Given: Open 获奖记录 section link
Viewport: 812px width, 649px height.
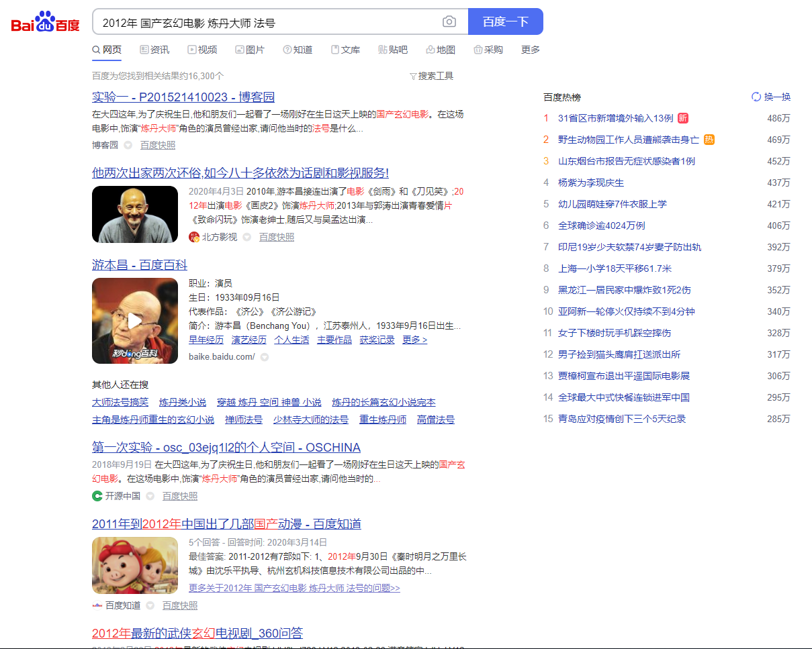Looking at the screenshot, I should pyautogui.click(x=377, y=340).
